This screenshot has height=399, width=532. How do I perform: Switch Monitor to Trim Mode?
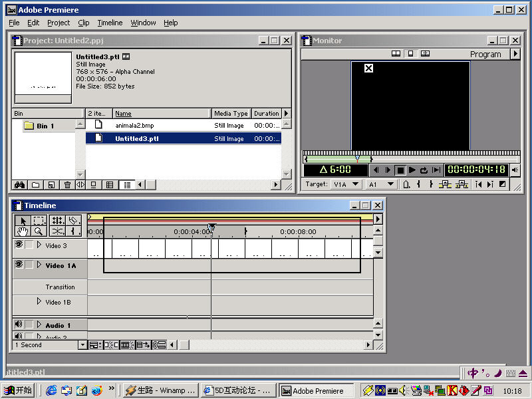pyautogui.click(x=425, y=54)
